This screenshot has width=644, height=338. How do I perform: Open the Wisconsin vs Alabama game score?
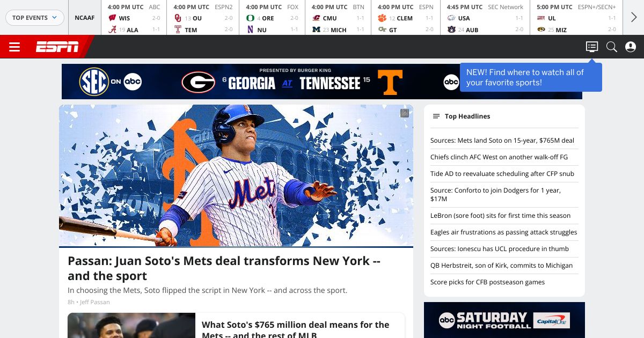(134, 18)
